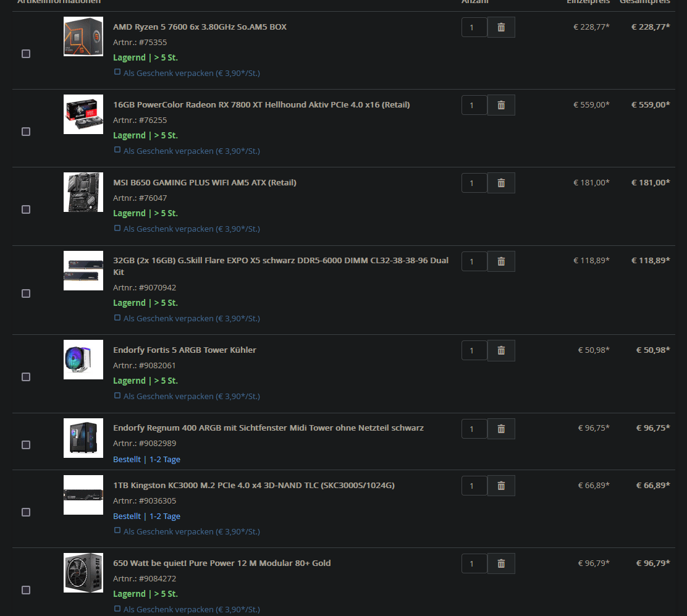
Task: Toggle gift wrap for MSI B650 motherboard
Action: [x=117, y=228]
